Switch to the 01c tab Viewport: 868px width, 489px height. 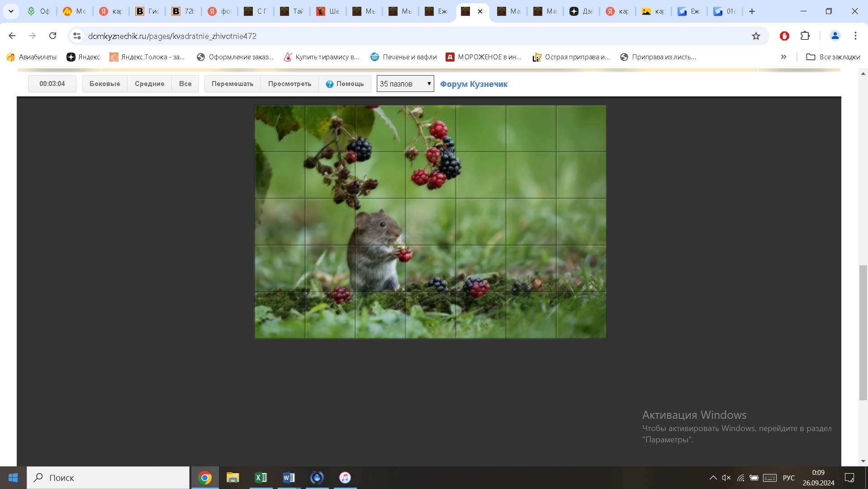pos(725,11)
